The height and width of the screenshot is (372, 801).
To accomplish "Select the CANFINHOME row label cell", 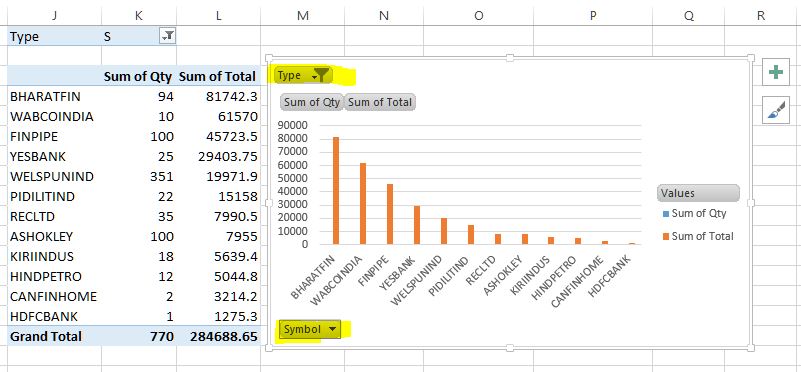I will click(x=55, y=296).
